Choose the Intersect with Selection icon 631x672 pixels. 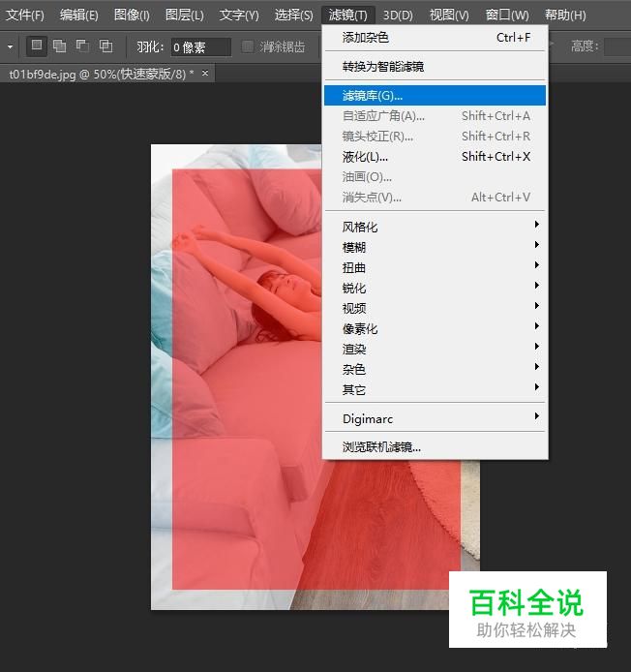[x=105, y=46]
